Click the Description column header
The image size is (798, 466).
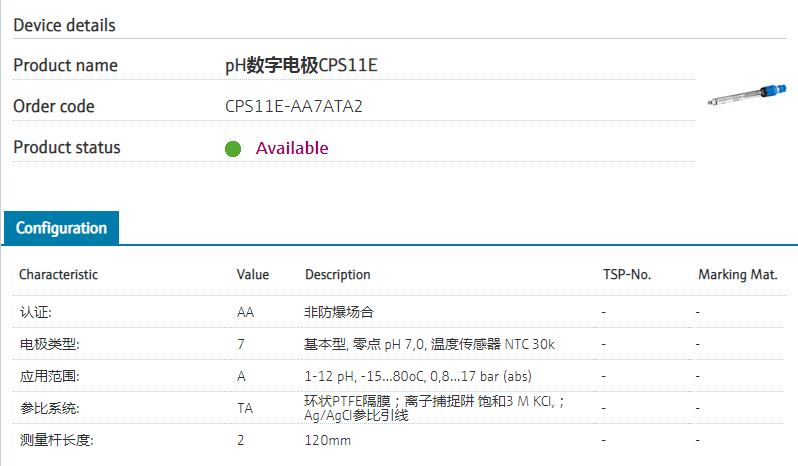tap(337, 274)
